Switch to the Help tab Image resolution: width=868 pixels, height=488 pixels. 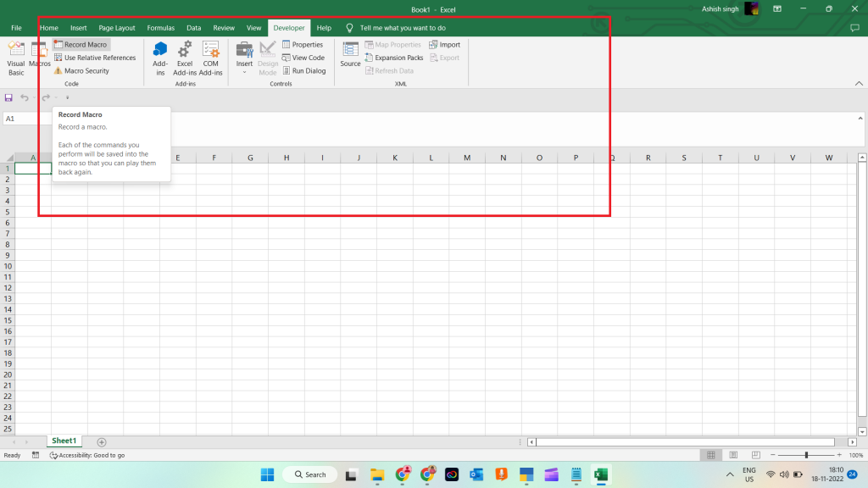click(x=324, y=28)
